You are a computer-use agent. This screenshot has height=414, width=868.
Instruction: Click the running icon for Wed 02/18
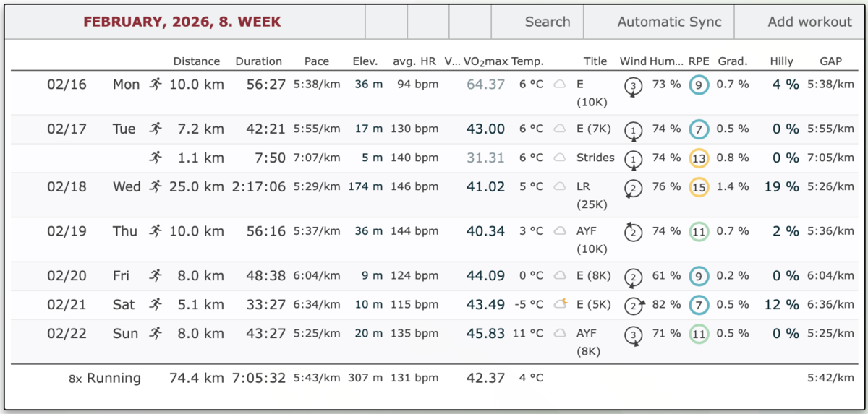[x=155, y=186]
